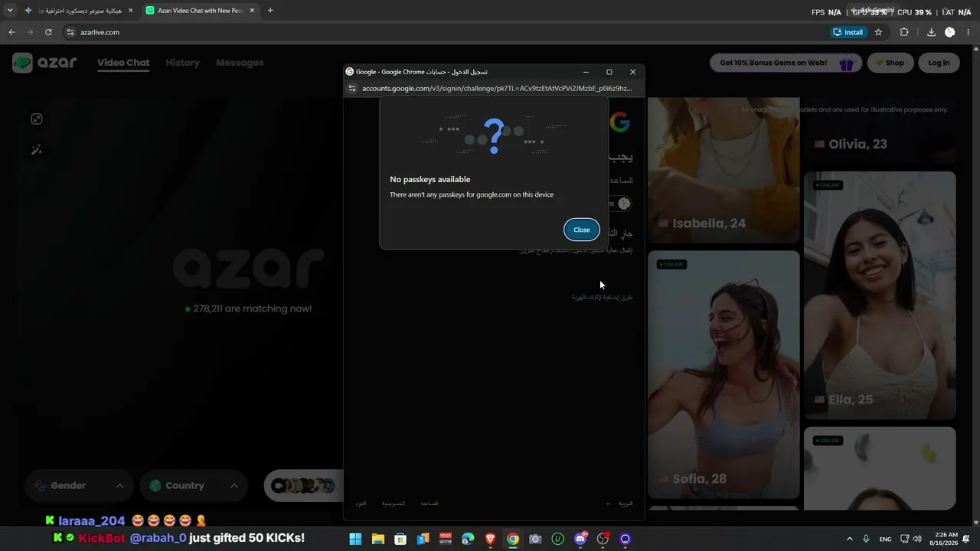Open the History tab
The image size is (980, 551).
point(183,63)
